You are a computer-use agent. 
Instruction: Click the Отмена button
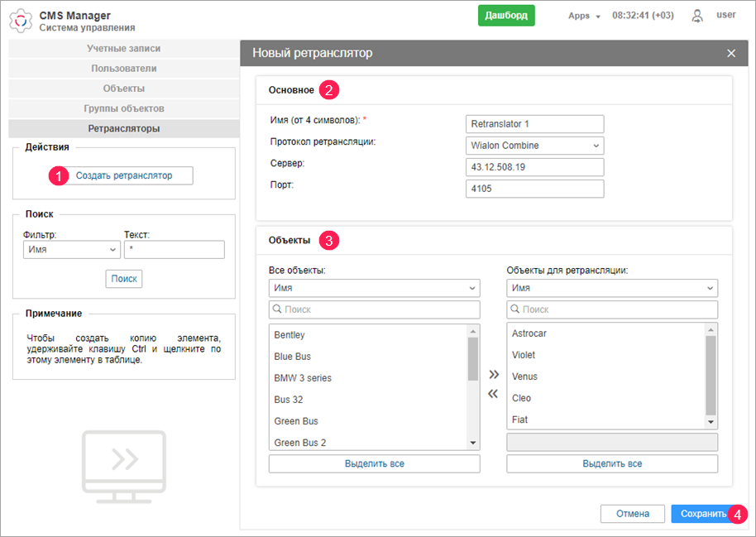632,514
